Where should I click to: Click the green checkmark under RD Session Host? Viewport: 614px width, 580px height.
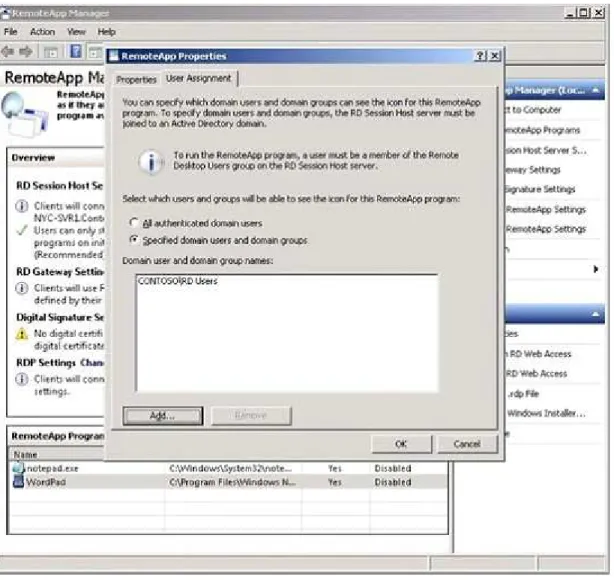[22, 230]
